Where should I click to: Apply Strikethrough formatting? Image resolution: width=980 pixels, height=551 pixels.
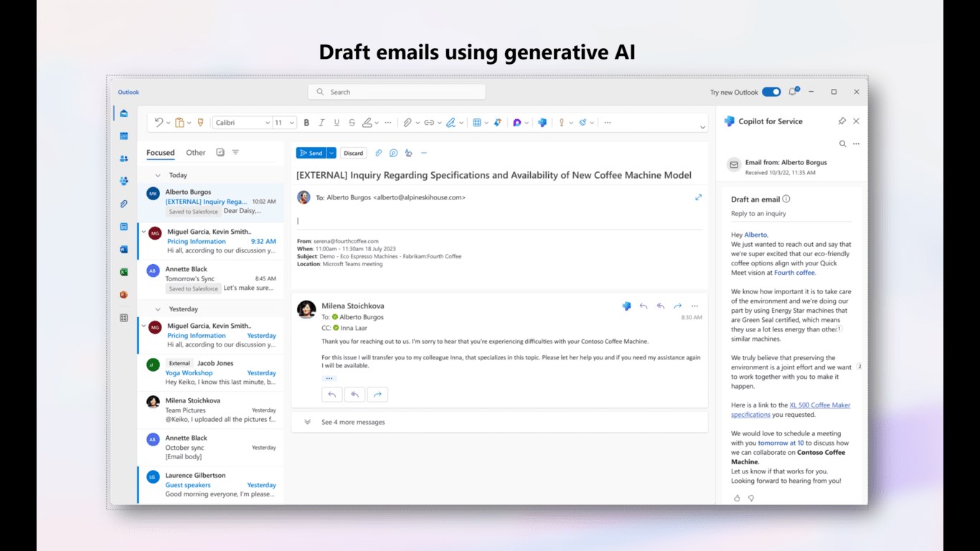(352, 123)
